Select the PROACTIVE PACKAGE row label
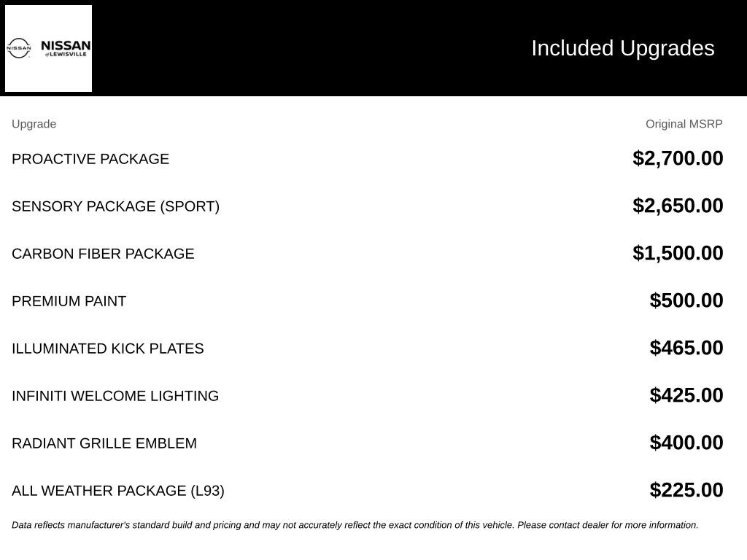The width and height of the screenshot is (747, 560). tap(90, 158)
